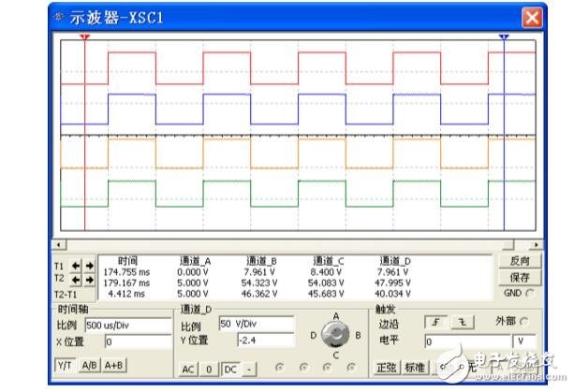Screen dimensions: 574x392
Task: Click the timebase 比例 field showing 500 us/Div
Action: (x=127, y=326)
